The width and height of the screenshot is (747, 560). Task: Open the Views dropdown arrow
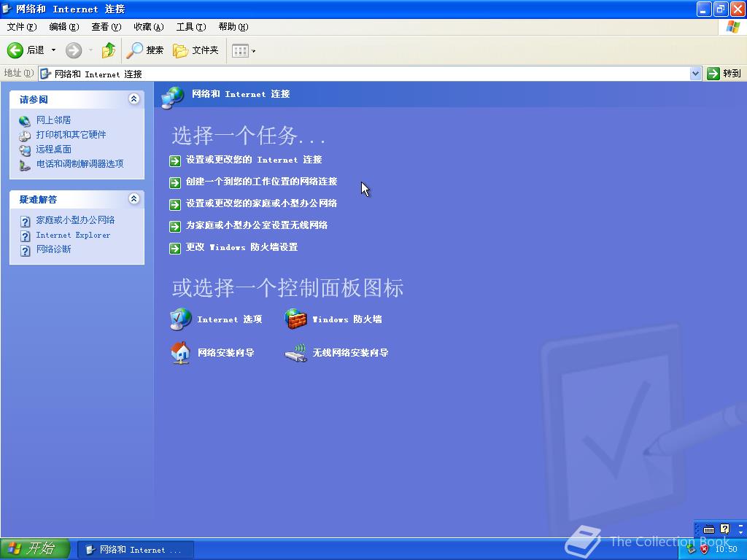(x=253, y=51)
